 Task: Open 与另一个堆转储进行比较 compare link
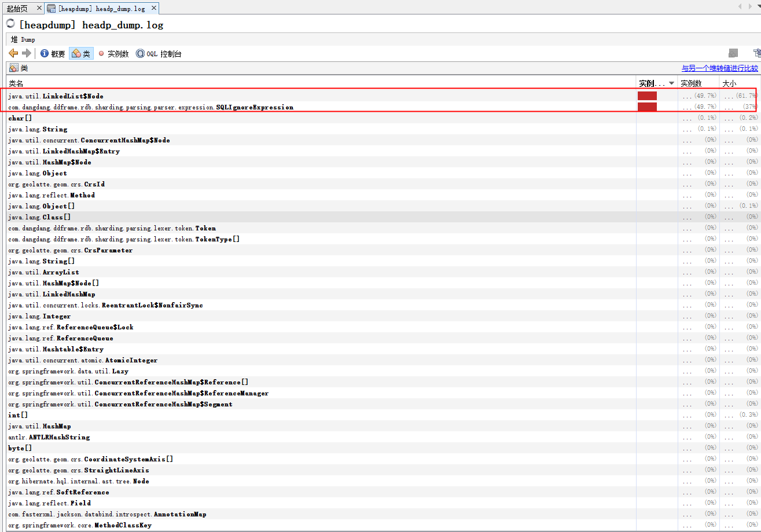coord(719,68)
